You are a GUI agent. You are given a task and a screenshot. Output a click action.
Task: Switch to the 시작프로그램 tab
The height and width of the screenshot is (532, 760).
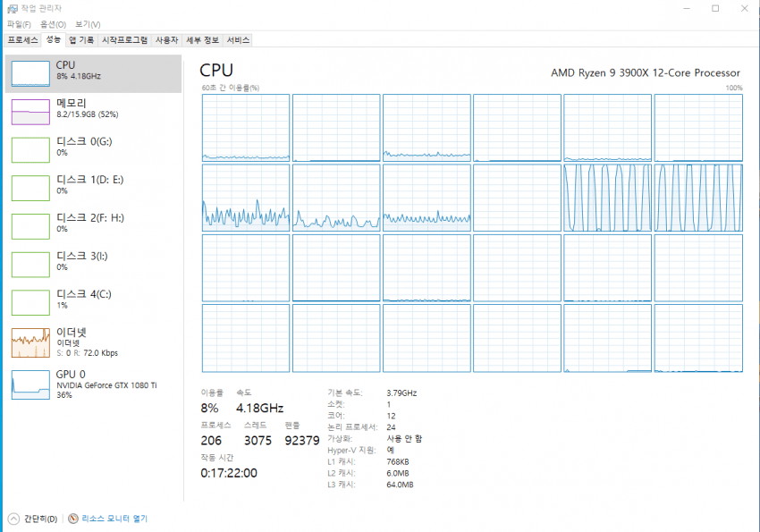coord(124,40)
